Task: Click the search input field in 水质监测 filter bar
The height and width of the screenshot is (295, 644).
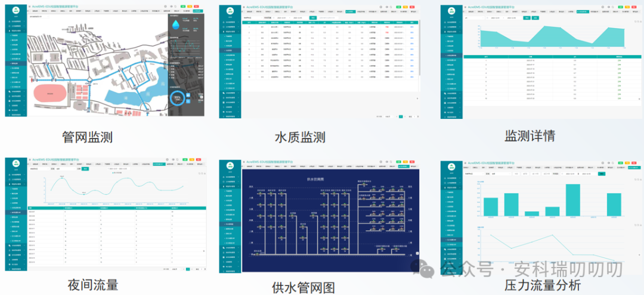Action: pos(329,18)
